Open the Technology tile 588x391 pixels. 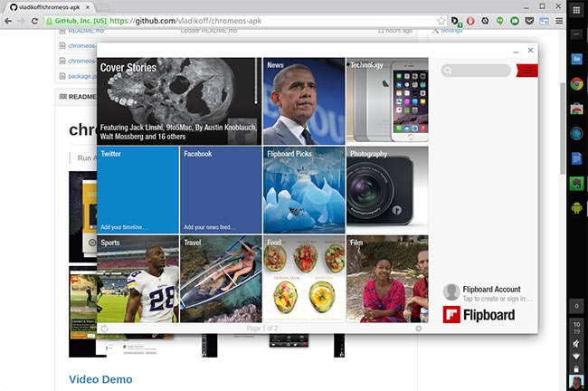pos(387,101)
